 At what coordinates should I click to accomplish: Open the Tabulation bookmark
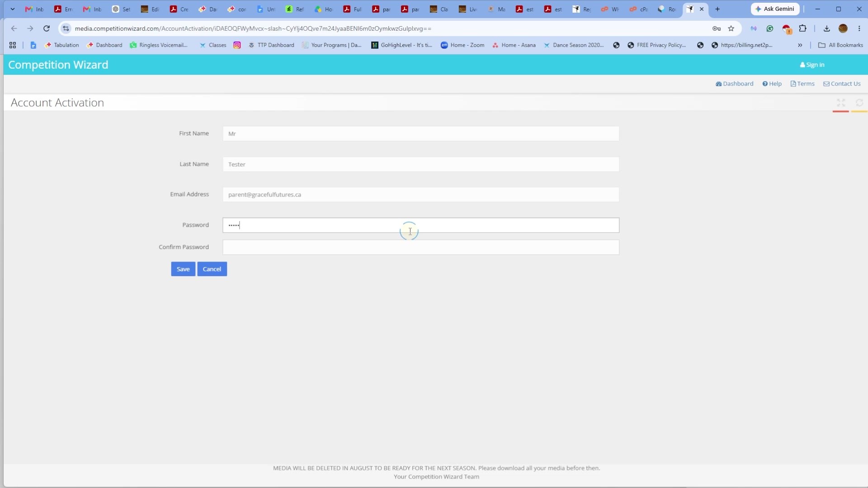click(61, 45)
